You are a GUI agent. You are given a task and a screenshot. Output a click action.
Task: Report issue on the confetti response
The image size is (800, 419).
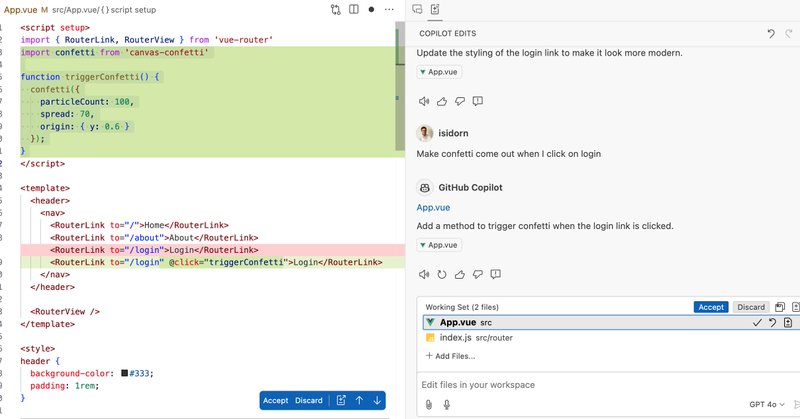[495, 274]
